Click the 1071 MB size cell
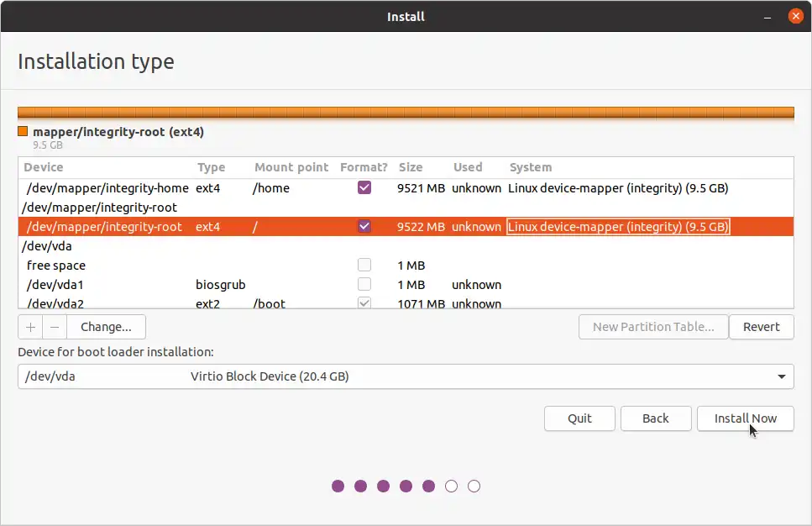 pyautogui.click(x=421, y=303)
